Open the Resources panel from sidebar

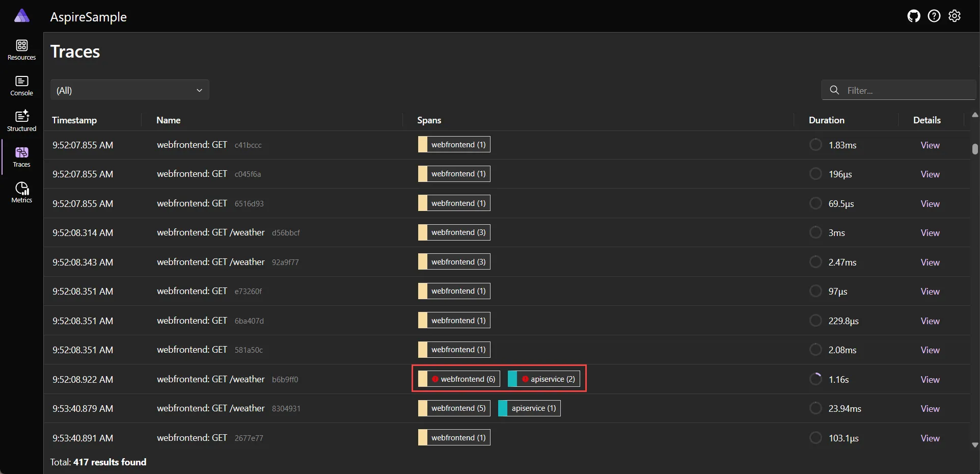21,49
